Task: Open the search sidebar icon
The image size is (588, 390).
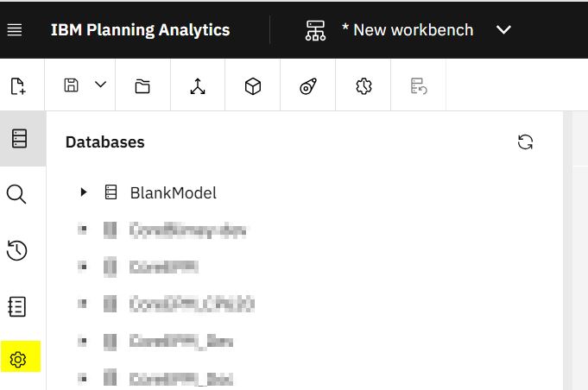Action: click(x=16, y=194)
